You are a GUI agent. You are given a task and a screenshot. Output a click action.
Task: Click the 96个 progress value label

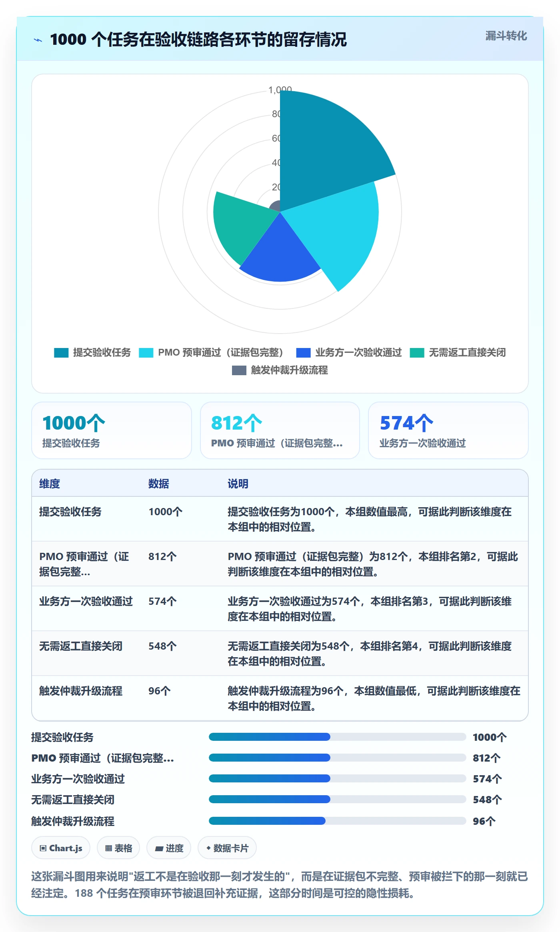point(484,821)
